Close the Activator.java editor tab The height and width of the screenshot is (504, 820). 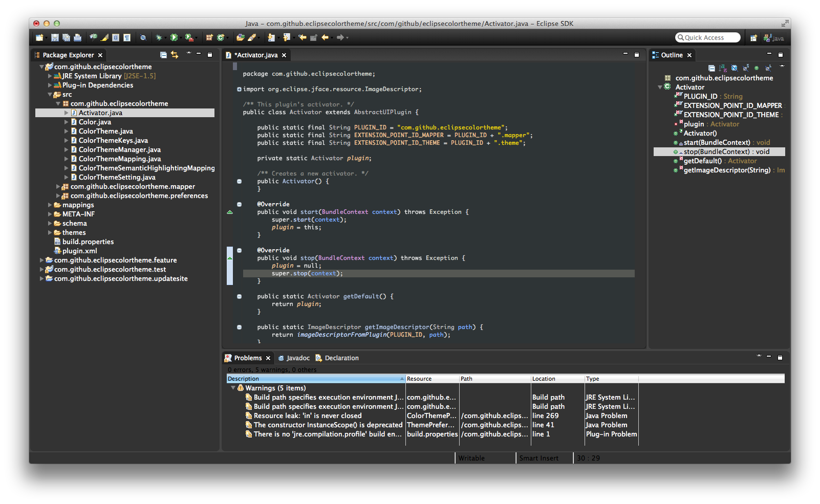tap(284, 55)
